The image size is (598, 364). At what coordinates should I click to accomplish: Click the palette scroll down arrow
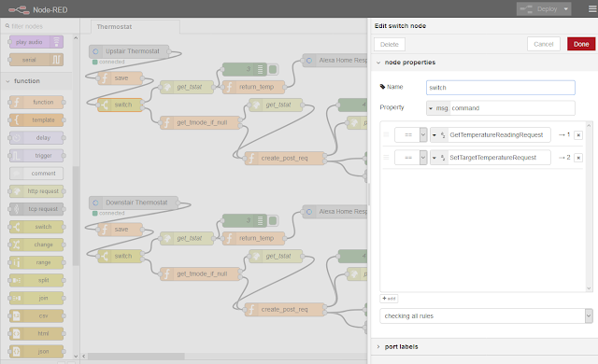tap(76, 357)
